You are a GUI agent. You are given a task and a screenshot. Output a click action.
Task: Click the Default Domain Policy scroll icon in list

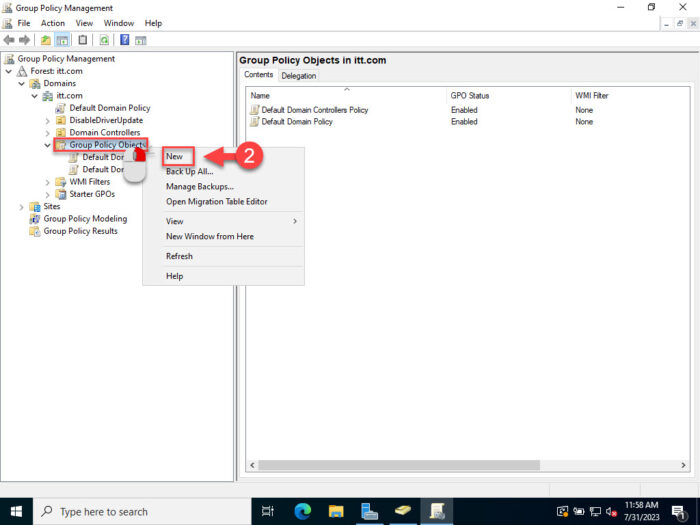pyautogui.click(x=254, y=121)
